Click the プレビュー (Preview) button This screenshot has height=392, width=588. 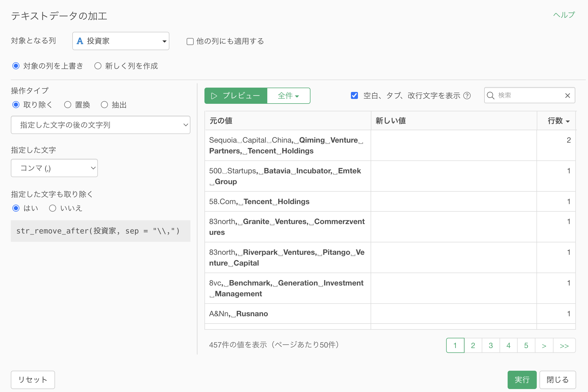(236, 96)
